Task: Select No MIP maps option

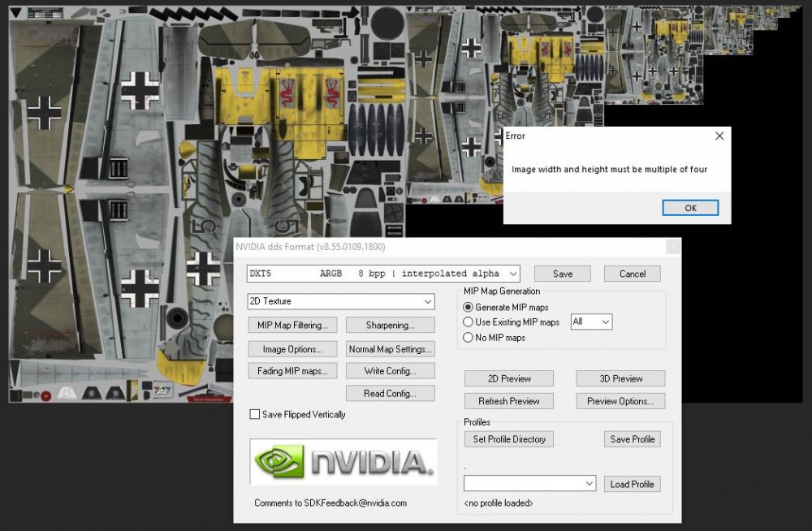Action: [x=469, y=337]
